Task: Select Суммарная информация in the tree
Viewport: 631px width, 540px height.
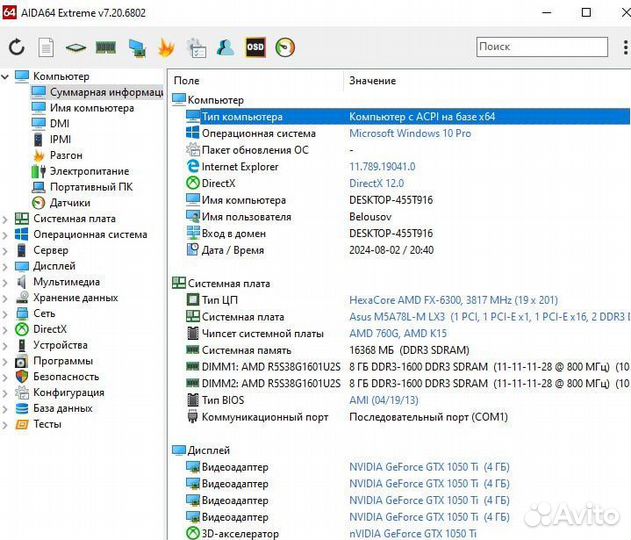Action: [x=97, y=92]
